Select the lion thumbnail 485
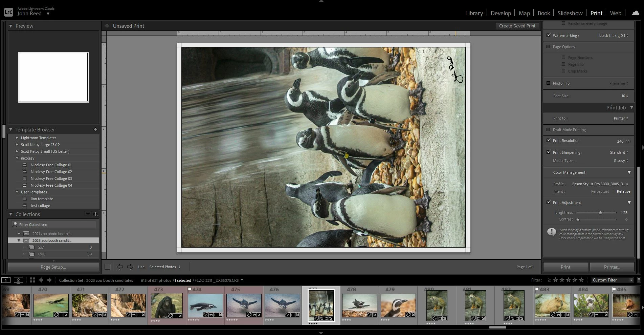The height and width of the screenshot is (335, 644). coord(626,306)
